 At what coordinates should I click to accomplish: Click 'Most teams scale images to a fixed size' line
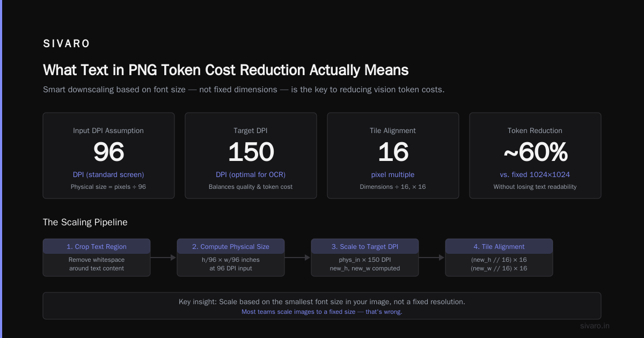click(322, 312)
